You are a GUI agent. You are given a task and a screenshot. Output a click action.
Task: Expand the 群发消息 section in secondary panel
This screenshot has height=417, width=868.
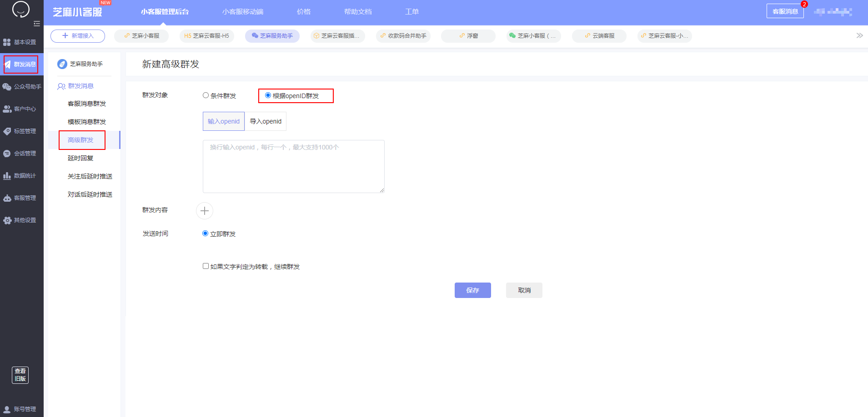pyautogui.click(x=75, y=86)
